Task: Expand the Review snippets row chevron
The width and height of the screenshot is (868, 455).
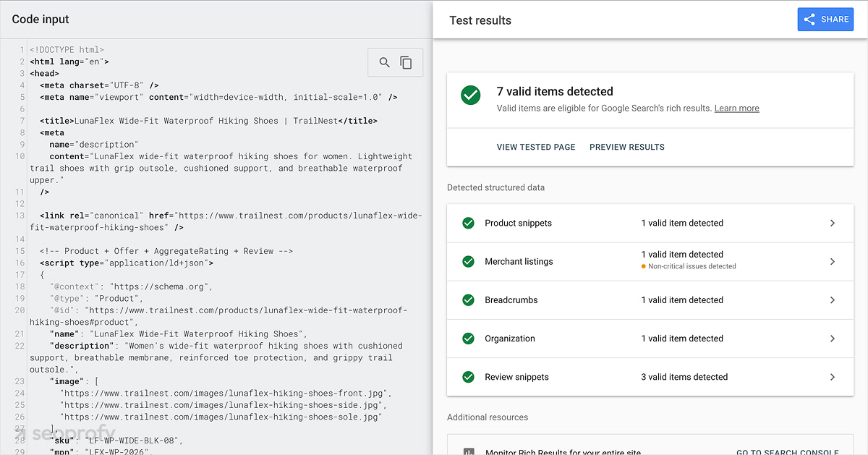Action: click(833, 377)
